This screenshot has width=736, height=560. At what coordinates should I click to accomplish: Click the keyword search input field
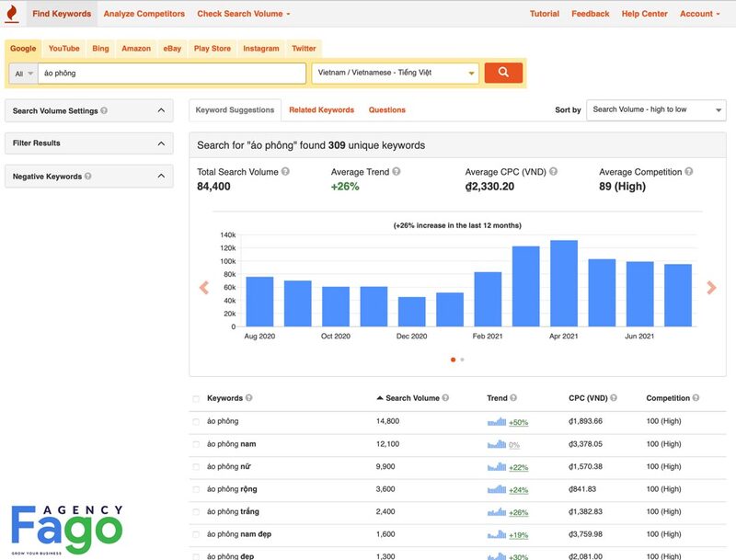point(171,73)
